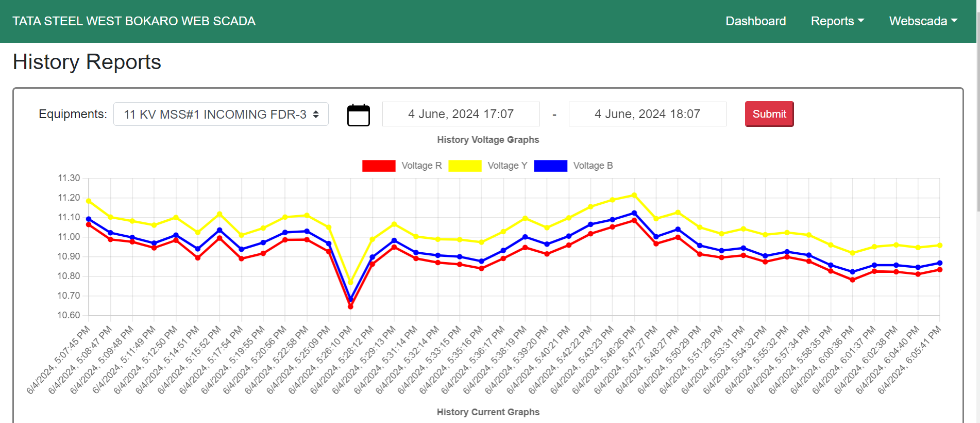
Task: Expand the Reports menu
Action: click(x=837, y=21)
